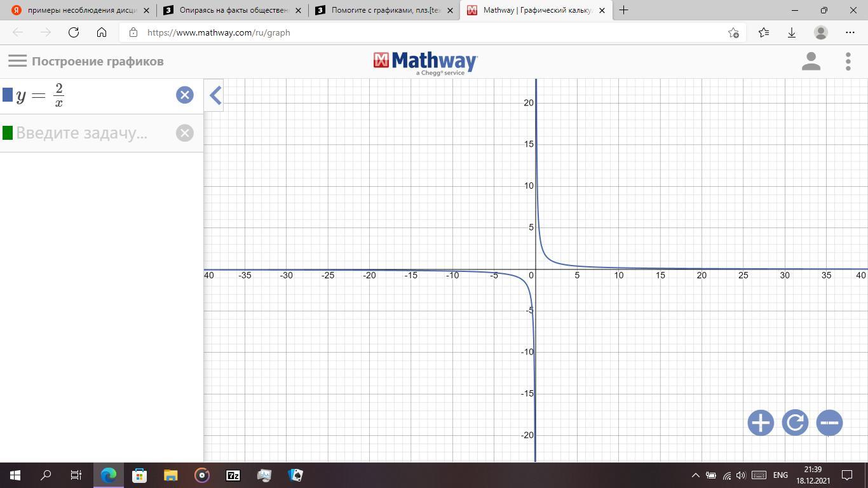868x488 pixels.
Task: Reset the graph view with circular arrow
Action: click(795, 423)
